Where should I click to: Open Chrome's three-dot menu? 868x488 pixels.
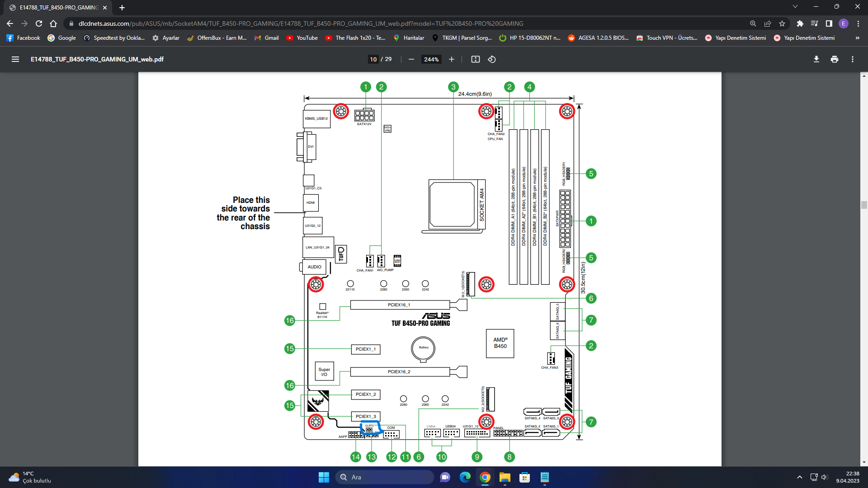coord(858,23)
